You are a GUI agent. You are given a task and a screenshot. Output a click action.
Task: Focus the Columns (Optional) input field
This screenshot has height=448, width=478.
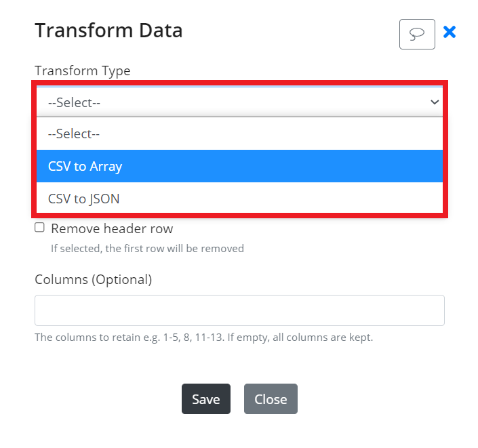point(239,310)
